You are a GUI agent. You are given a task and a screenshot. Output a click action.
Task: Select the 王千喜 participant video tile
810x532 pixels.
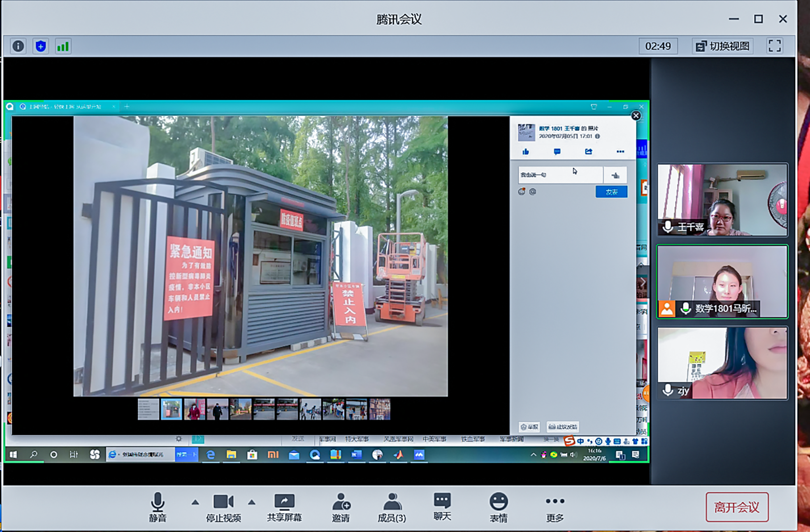pyautogui.click(x=722, y=199)
